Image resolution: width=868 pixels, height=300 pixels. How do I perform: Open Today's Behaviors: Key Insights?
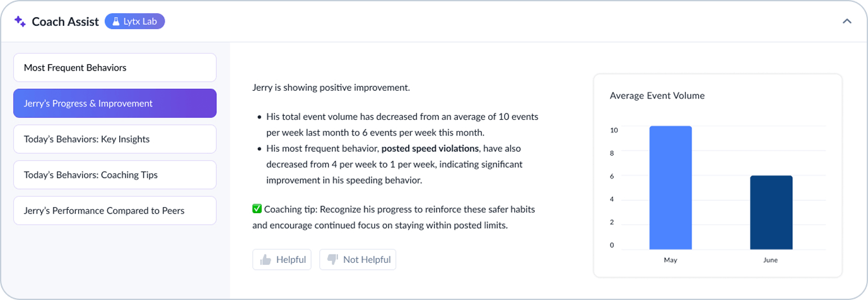(x=115, y=139)
